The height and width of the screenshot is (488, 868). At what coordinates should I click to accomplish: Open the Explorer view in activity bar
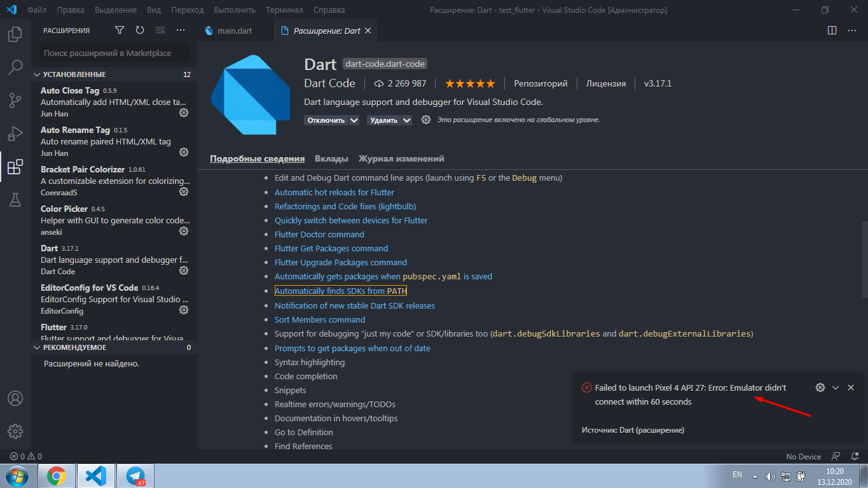tap(15, 33)
